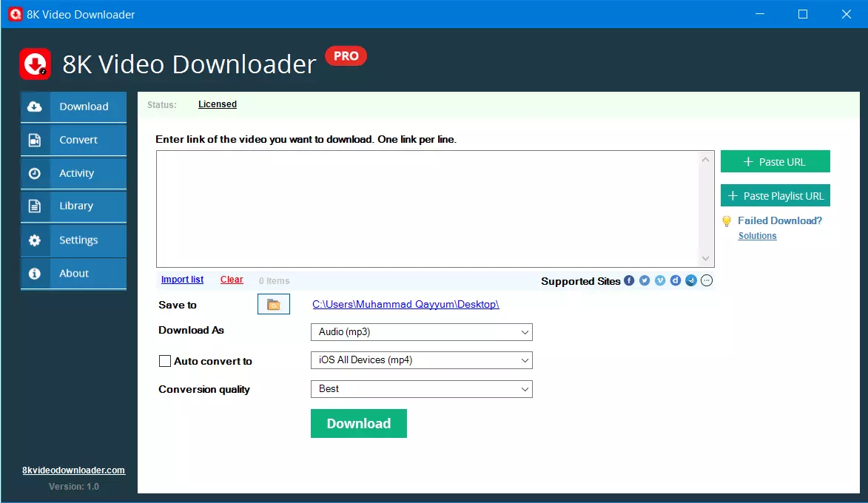Click the Settings gear icon in sidebar
This screenshot has width=868, height=503.
[34, 240]
